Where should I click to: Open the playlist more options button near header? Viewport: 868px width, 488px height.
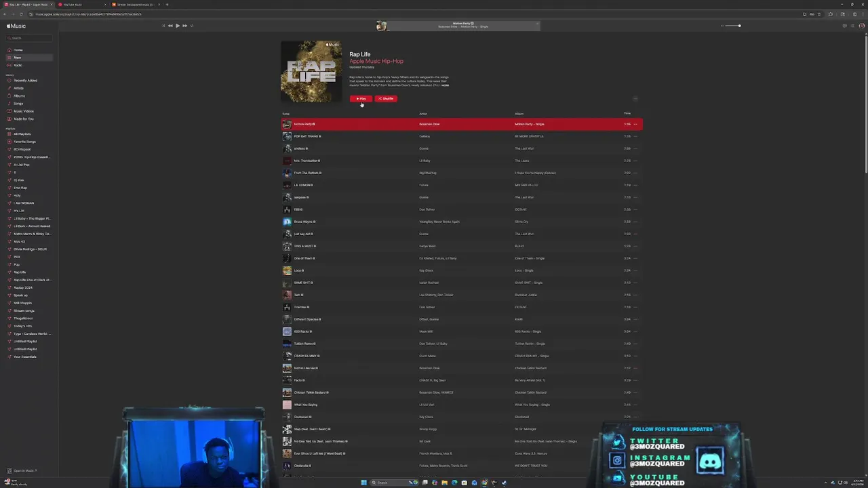coord(635,99)
